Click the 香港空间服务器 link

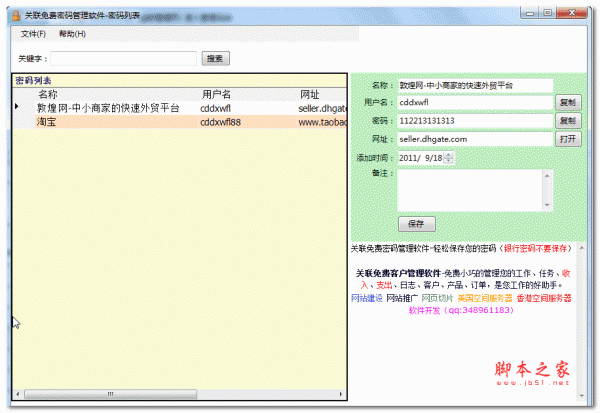pos(544,298)
